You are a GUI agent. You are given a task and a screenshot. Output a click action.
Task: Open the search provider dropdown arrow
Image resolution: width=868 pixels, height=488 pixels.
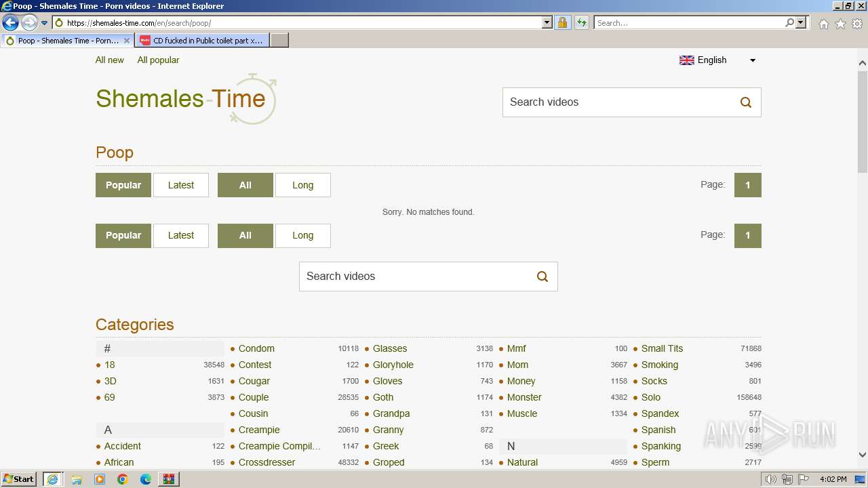(801, 23)
